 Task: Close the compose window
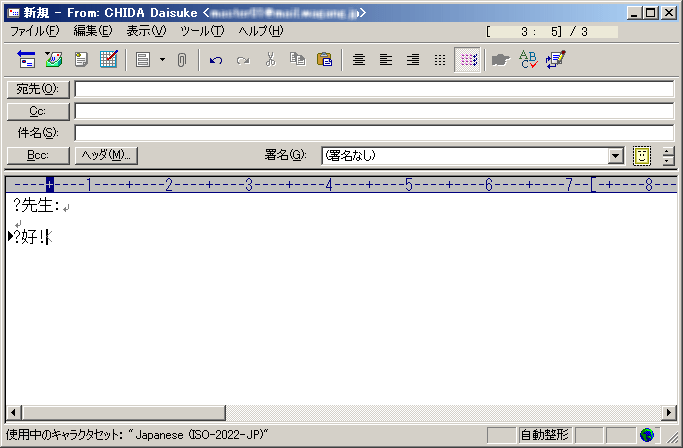tap(669, 13)
